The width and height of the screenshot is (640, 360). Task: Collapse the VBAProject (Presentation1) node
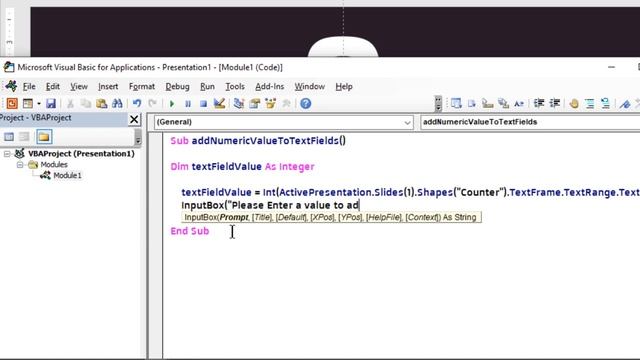(7, 153)
